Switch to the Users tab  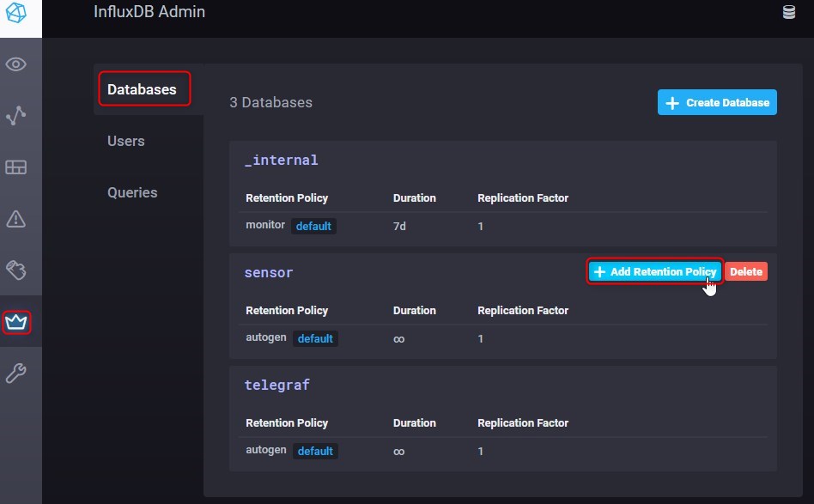126,141
